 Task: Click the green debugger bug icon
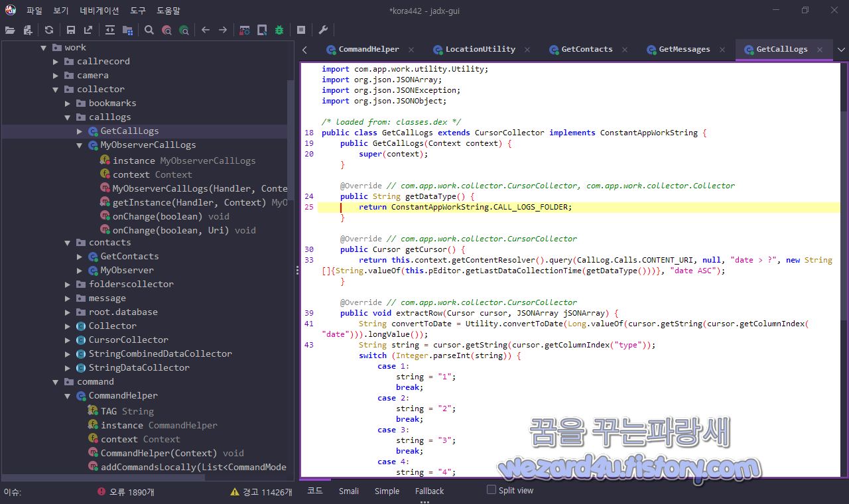[x=279, y=30]
